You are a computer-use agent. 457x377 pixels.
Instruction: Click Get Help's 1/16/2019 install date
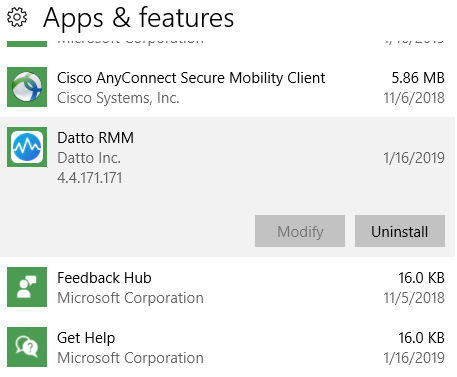(x=414, y=358)
